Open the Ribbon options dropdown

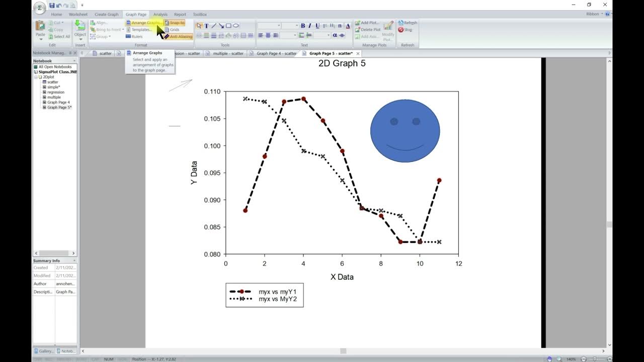tap(595, 14)
